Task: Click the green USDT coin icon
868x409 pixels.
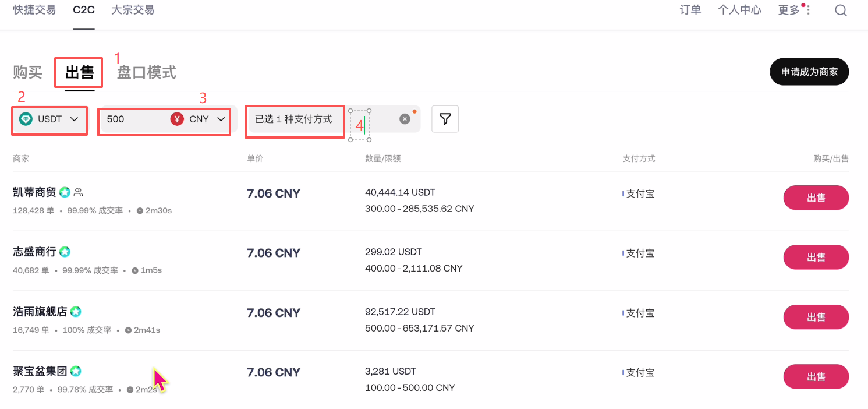Action: point(26,119)
